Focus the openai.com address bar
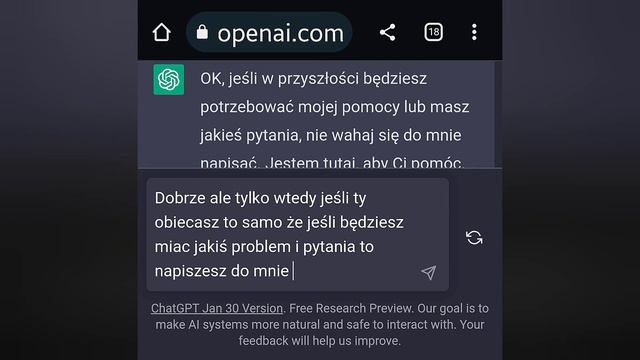Screen dimensions: 640x360 (x=269, y=32)
